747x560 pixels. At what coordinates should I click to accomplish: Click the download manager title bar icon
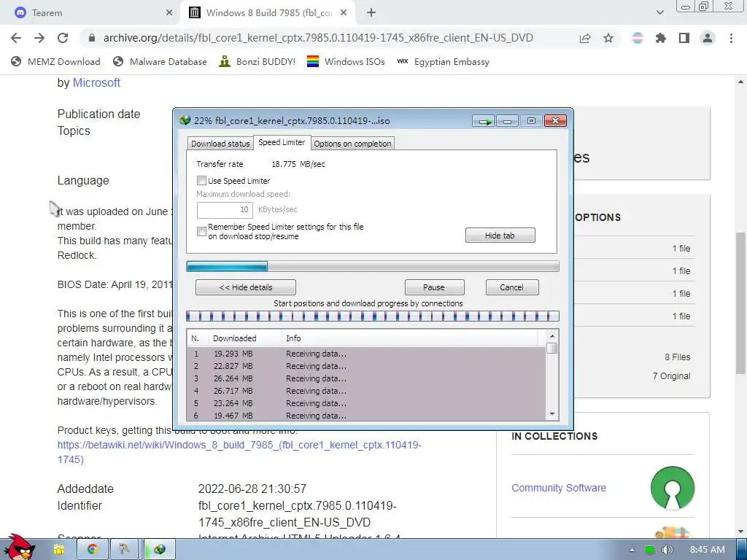(x=185, y=120)
